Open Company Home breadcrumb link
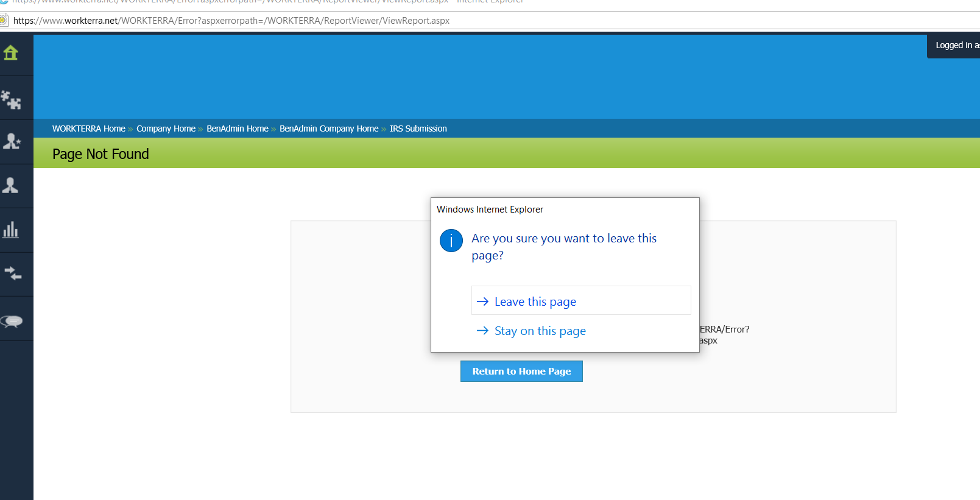 [166, 129]
